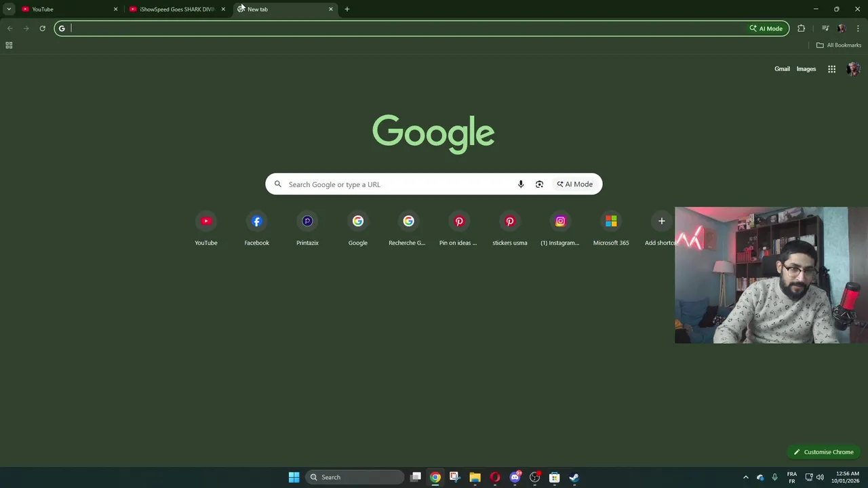Open the Printazix shortcut

pos(307,229)
